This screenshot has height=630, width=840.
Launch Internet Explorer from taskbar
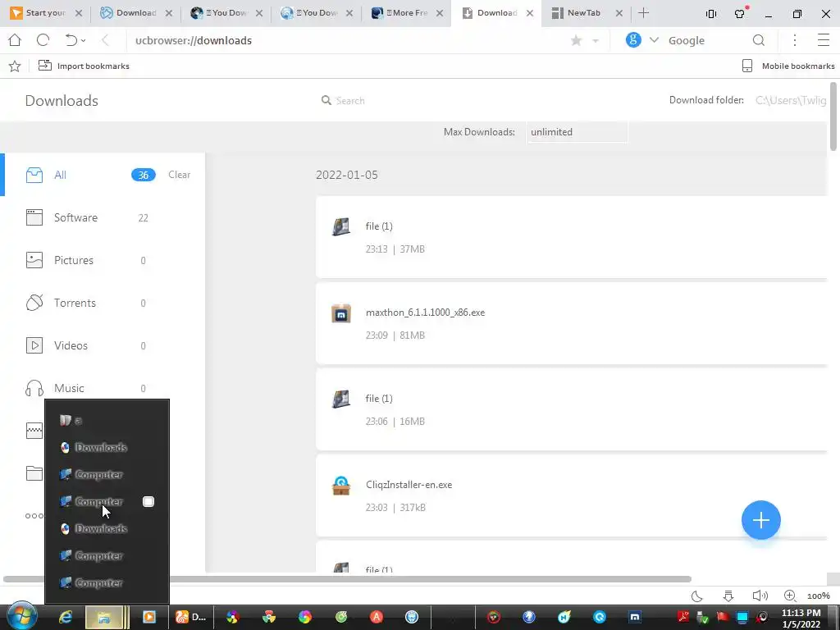(66, 617)
